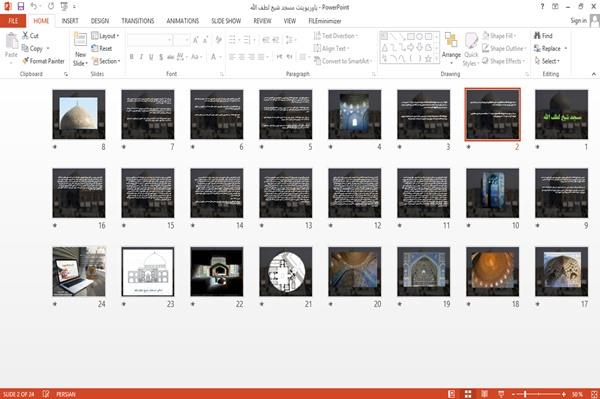The height and width of the screenshot is (399, 600).
Task: Toggle Bold formatting button
Action: [131, 57]
